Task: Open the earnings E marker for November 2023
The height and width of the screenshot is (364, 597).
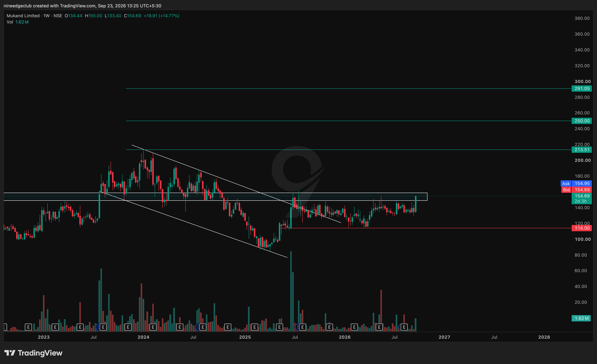Action: pos(128,327)
